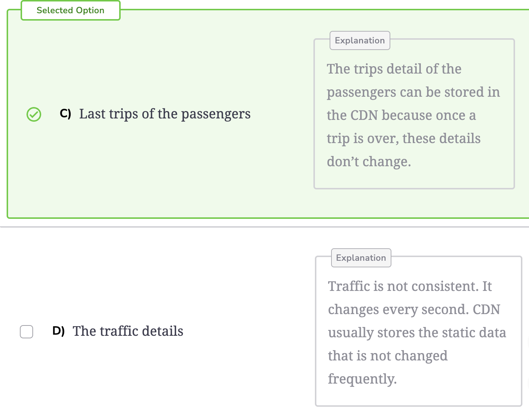Click the "The trips detail of the" line

pos(394,69)
